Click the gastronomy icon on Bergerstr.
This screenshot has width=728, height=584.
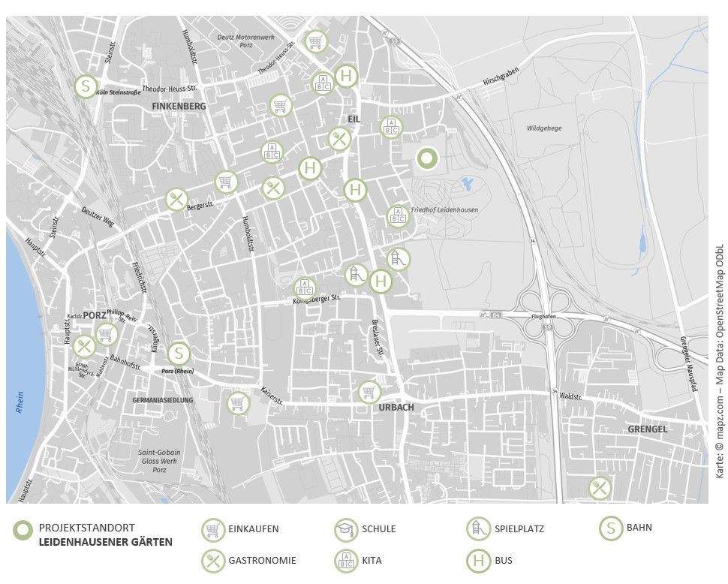pyautogui.click(x=176, y=200)
